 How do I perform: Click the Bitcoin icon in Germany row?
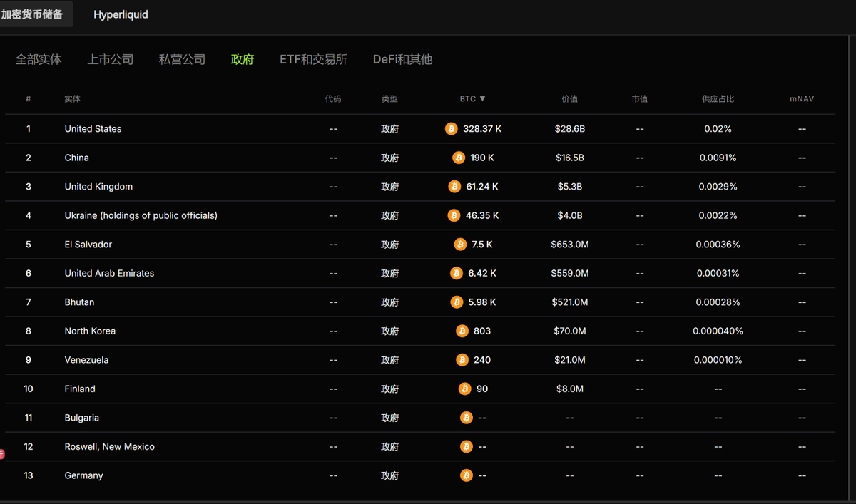click(x=467, y=475)
